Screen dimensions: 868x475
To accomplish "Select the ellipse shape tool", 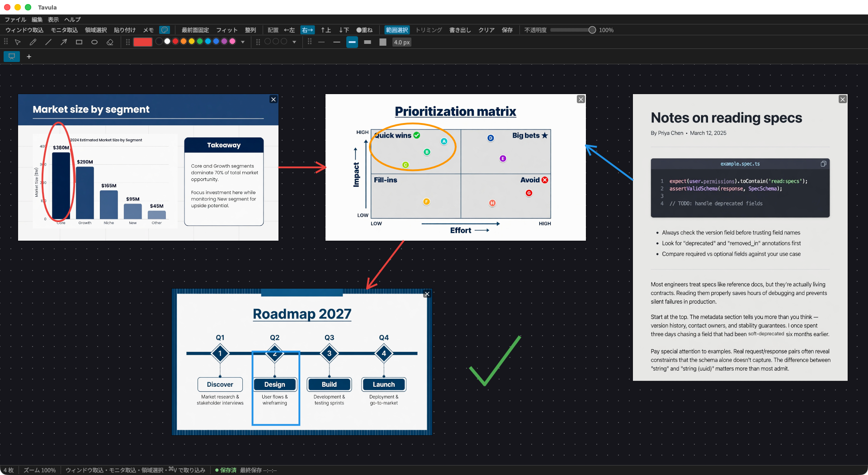I will pos(94,42).
